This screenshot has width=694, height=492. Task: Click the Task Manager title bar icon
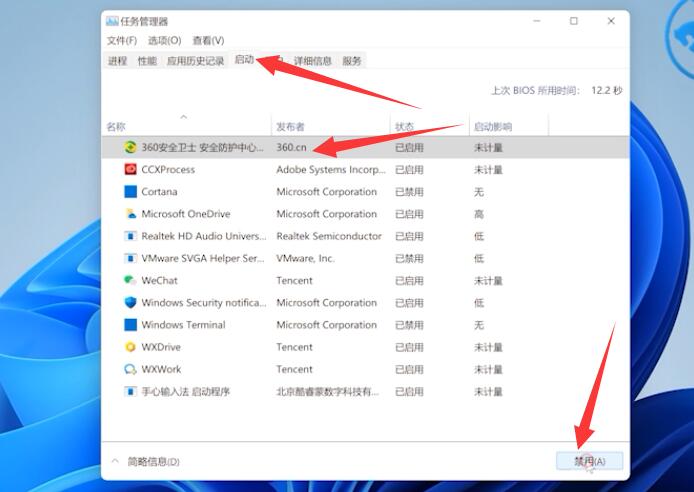[x=112, y=21]
